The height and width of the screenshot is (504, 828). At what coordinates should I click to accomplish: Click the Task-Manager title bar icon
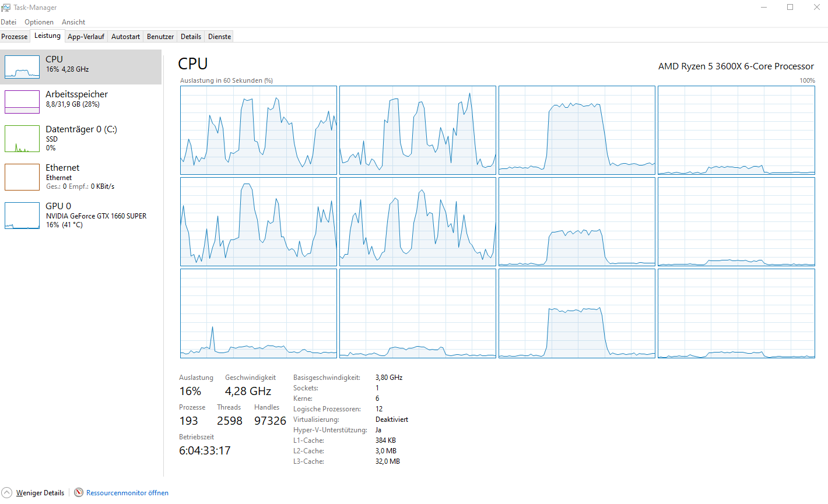point(6,8)
